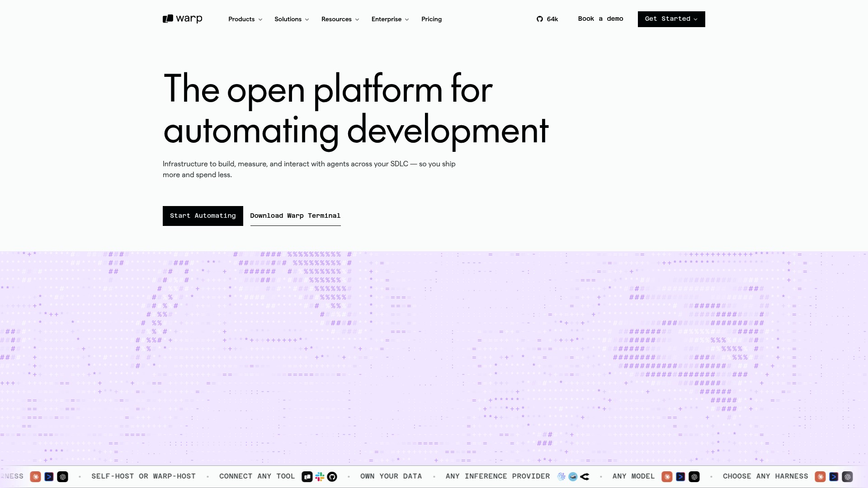Open the Enterprise dropdown menu
The height and width of the screenshot is (488, 868).
click(390, 19)
